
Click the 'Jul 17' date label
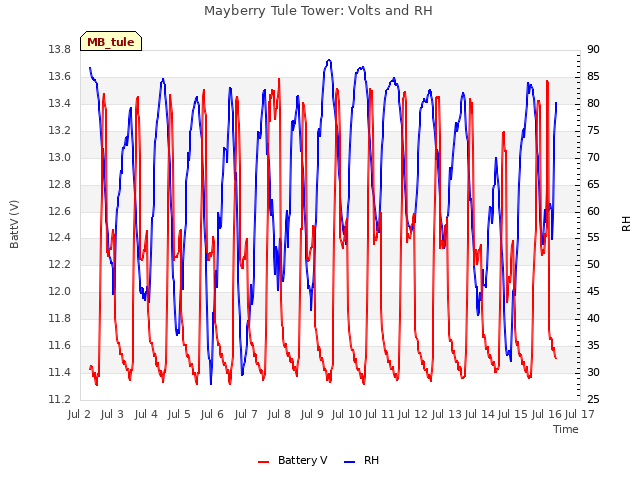[580, 414]
